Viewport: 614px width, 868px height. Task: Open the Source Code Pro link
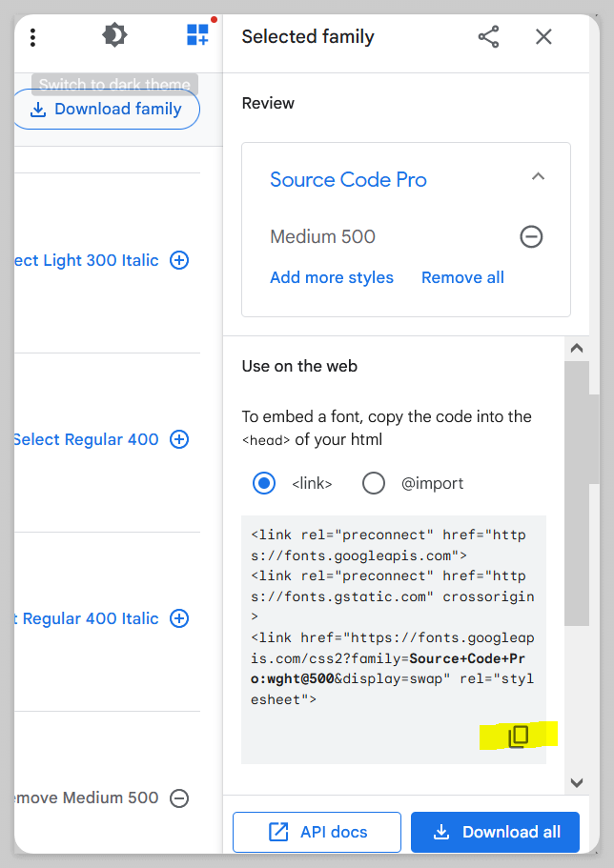tap(348, 180)
